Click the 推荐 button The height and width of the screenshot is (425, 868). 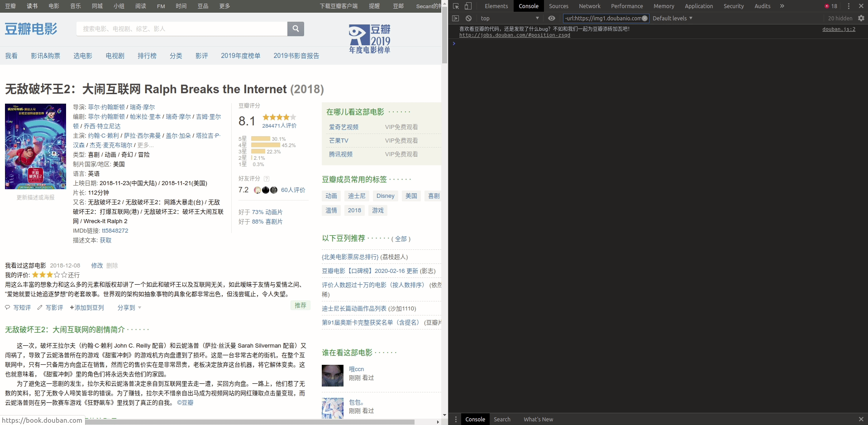(300, 306)
